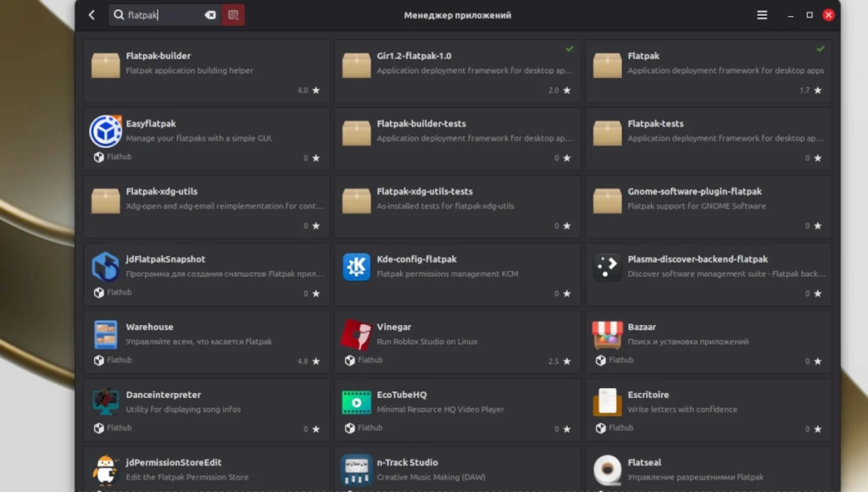Select the Flatpak-builder-tests package icon
The width and height of the screenshot is (868, 492).
coord(357,133)
